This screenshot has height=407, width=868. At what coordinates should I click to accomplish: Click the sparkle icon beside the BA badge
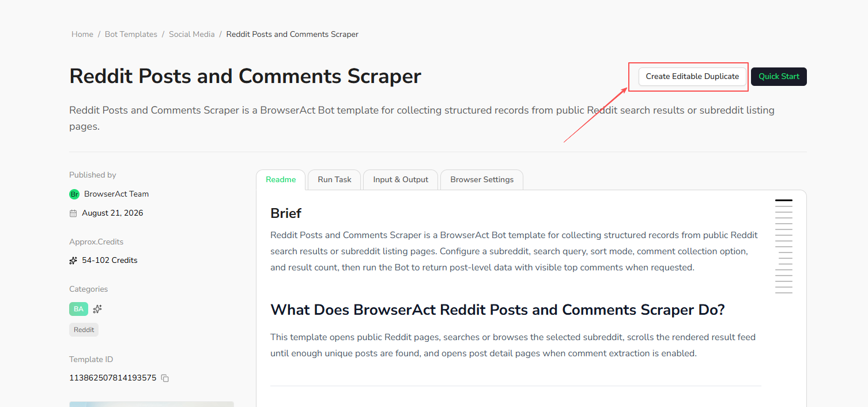tap(97, 309)
